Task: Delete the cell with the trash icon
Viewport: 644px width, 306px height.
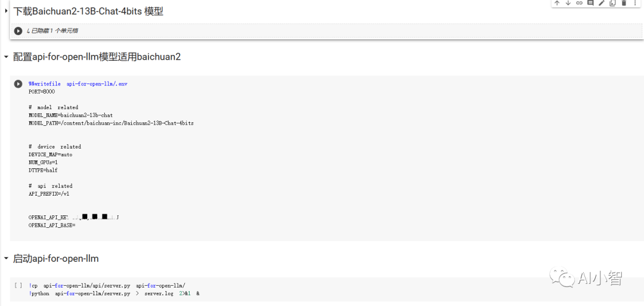Action: 624,3
